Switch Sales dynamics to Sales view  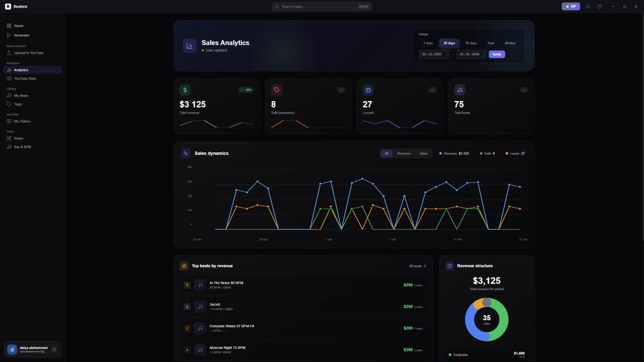pyautogui.click(x=424, y=153)
